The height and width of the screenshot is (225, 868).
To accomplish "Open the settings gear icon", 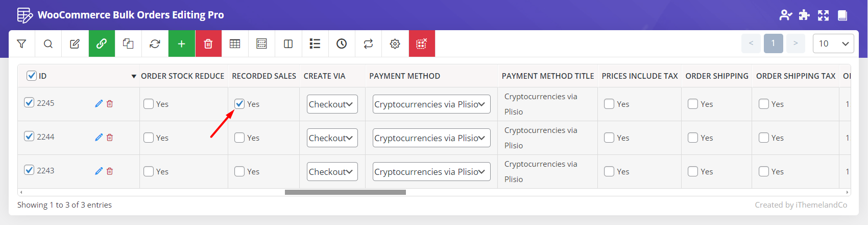I will (395, 44).
